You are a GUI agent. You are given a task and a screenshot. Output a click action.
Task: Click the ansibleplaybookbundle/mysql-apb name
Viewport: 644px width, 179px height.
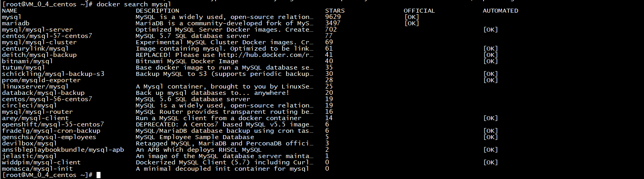click(x=63, y=150)
